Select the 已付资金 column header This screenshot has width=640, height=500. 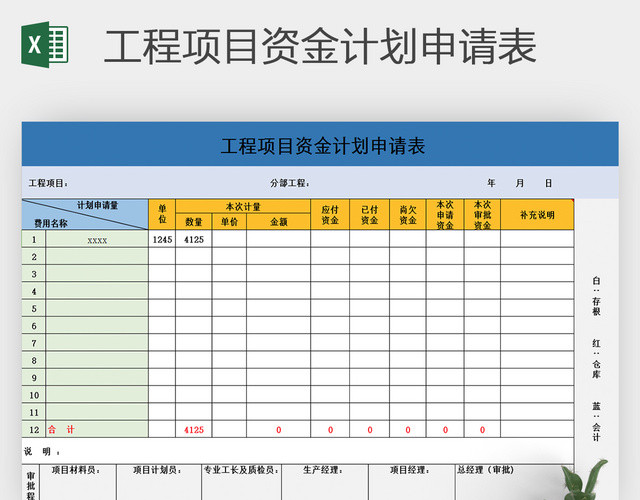369,214
